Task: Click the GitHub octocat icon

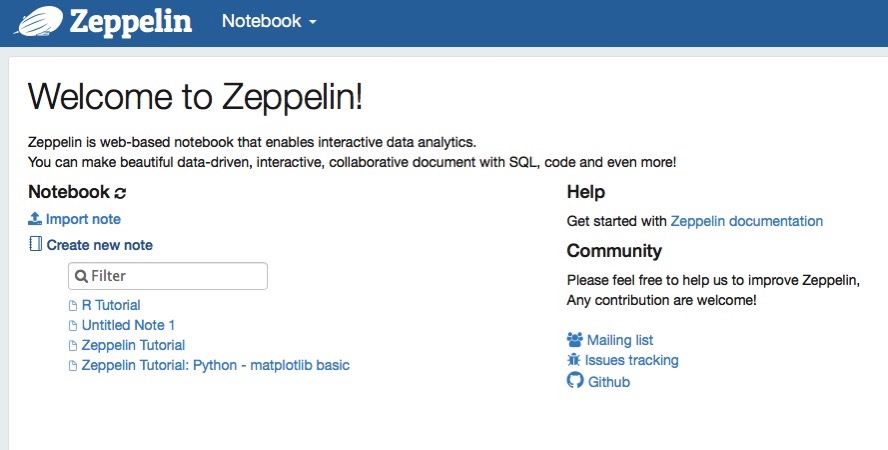Action: [575, 381]
